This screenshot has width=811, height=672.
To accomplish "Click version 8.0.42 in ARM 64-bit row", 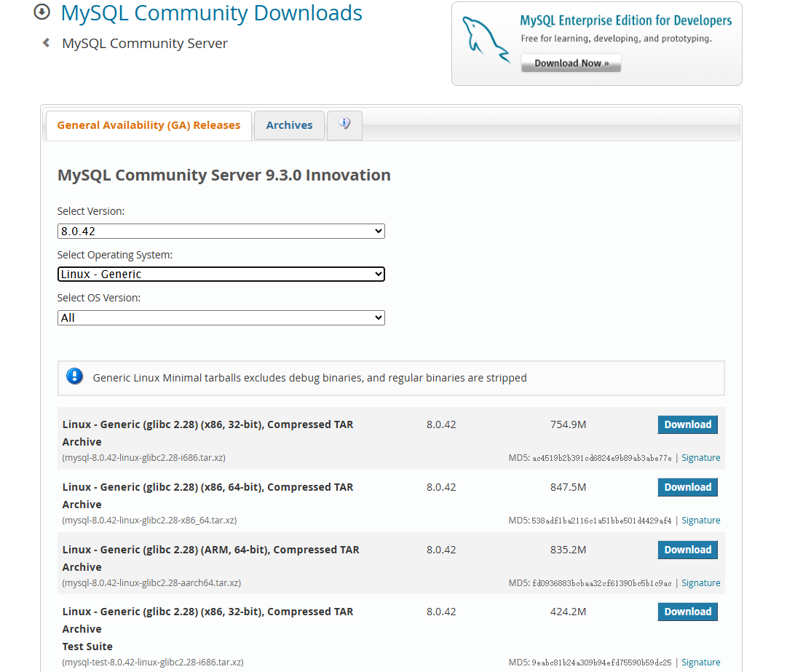I will tap(441, 550).
